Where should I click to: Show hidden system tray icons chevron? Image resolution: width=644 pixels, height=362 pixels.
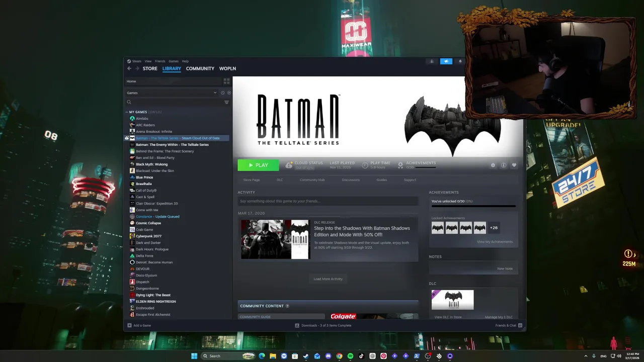[586, 356]
